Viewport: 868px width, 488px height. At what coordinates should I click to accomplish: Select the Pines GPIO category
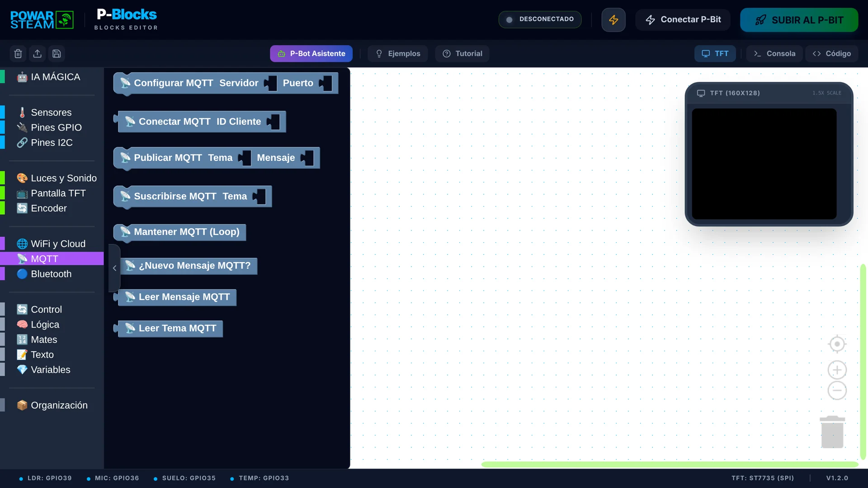52,127
